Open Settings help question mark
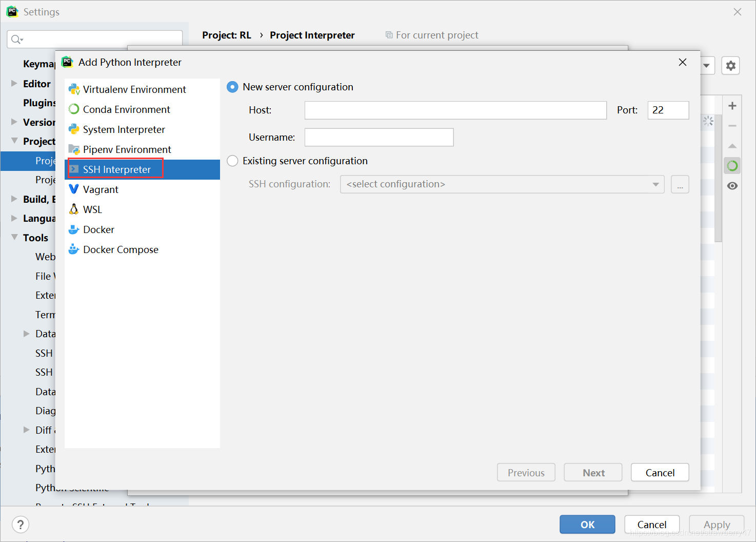 coord(21,525)
